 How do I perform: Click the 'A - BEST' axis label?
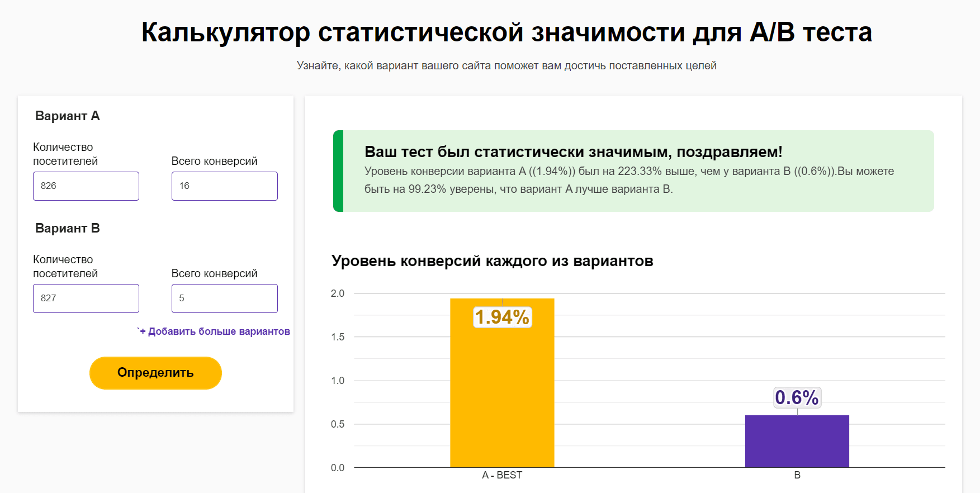tap(502, 475)
